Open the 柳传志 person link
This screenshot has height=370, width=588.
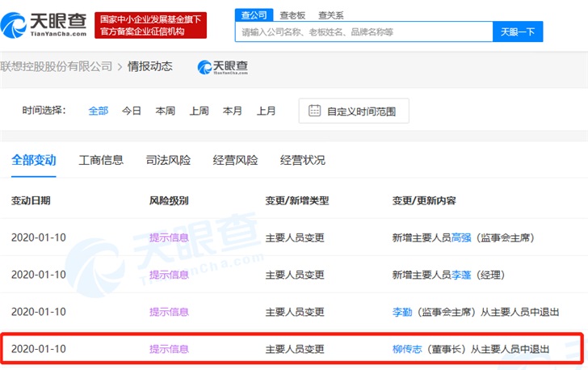(x=407, y=349)
